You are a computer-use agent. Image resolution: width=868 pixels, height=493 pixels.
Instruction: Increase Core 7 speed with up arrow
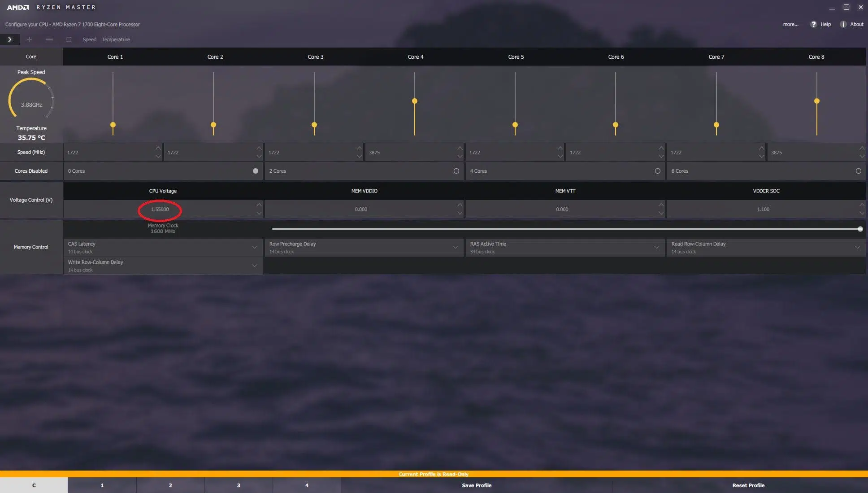click(761, 148)
